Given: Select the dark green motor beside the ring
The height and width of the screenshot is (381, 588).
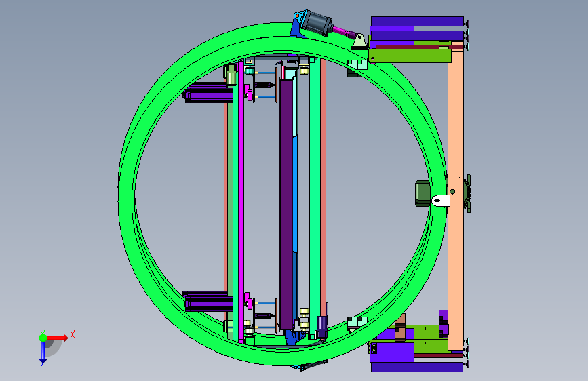Looking at the screenshot, I should (x=423, y=193).
